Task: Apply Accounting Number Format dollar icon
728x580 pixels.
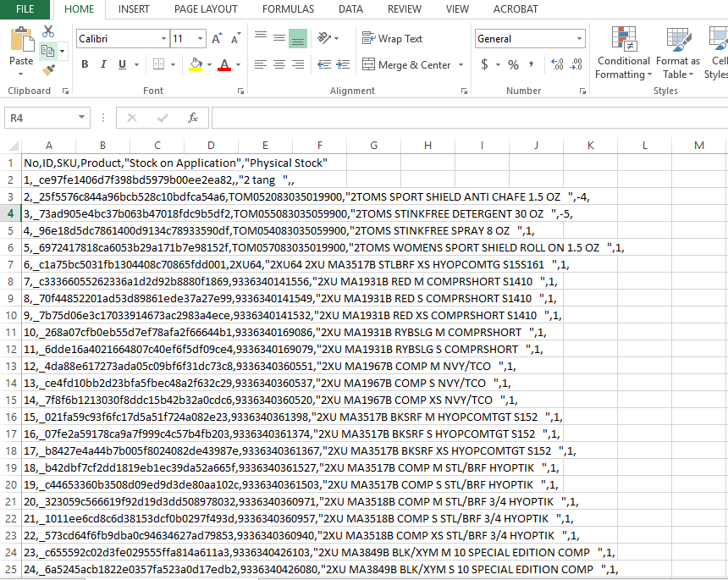Action: [484, 64]
